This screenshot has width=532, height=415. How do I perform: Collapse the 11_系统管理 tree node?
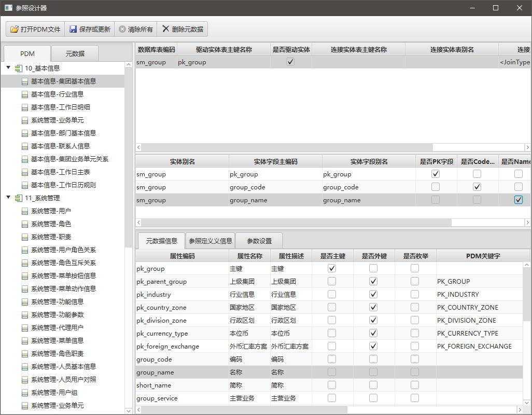coord(8,197)
